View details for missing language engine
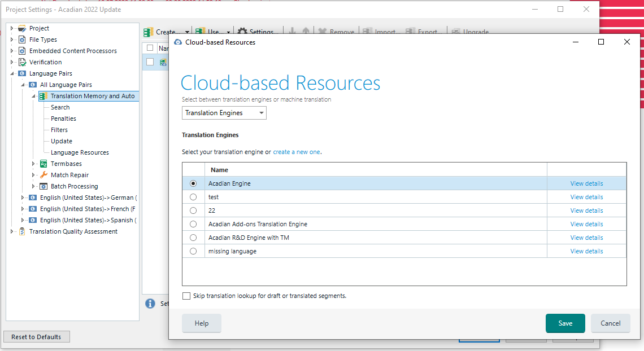644x351 pixels. point(586,251)
